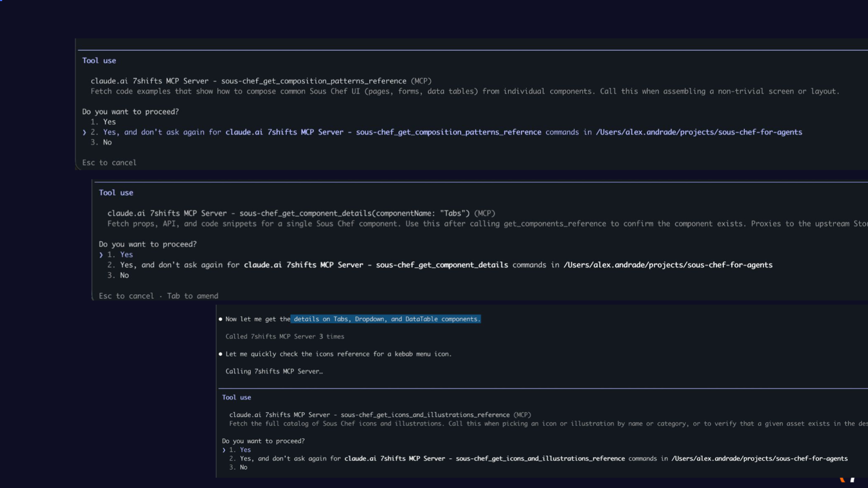Click 'Tab to amend' hint in component_details prompt
868x488 pixels.
tap(193, 296)
